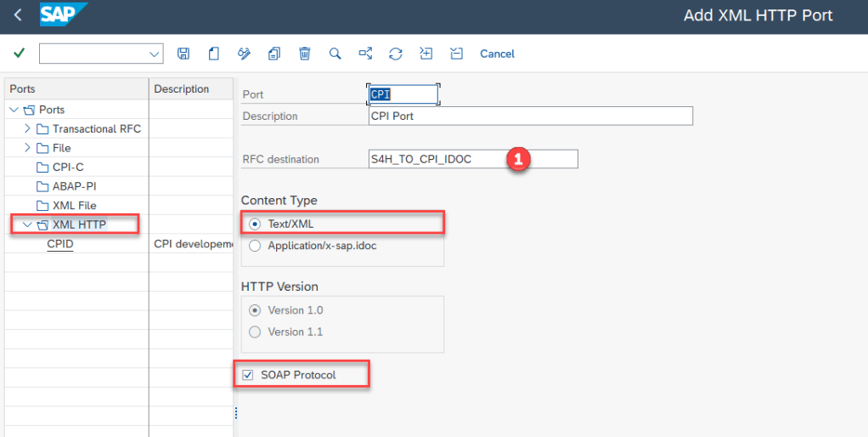Go back using the header arrow
This screenshot has width=868, height=437.
tap(18, 16)
